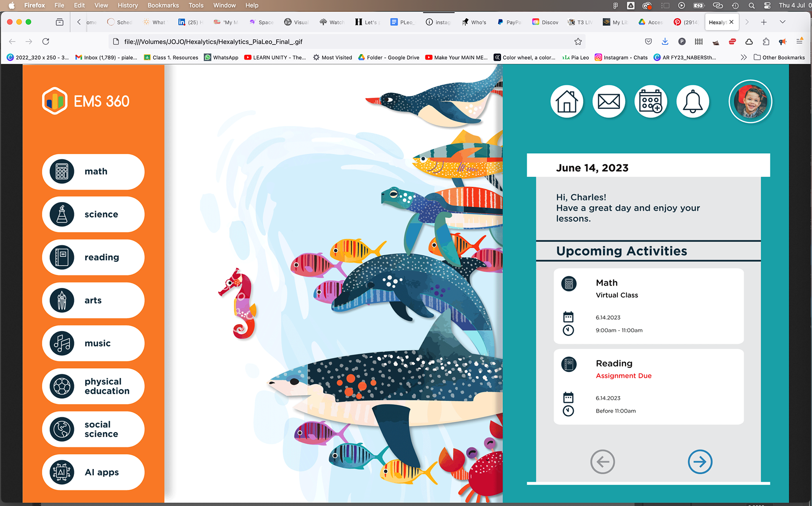The height and width of the screenshot is (506, 812).
Task: Open the notifications bell icon
Action: coord(693,102)
